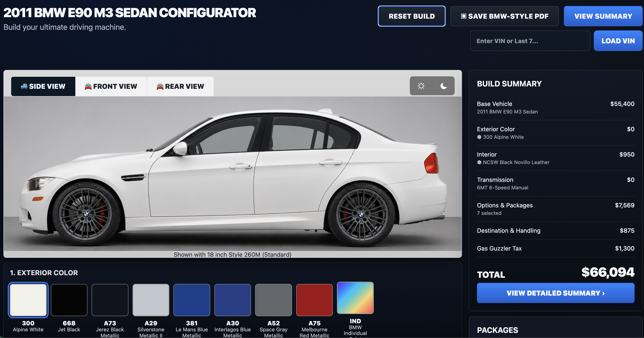
Task: Select Space Gray Metallic A52 swatch
Action: tap(273, 300)
